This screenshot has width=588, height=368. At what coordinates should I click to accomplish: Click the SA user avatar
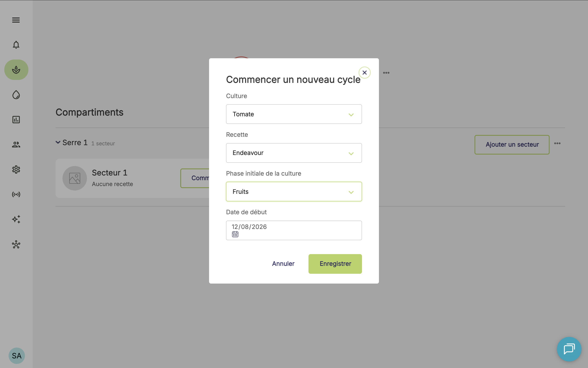tap(17, 356)
